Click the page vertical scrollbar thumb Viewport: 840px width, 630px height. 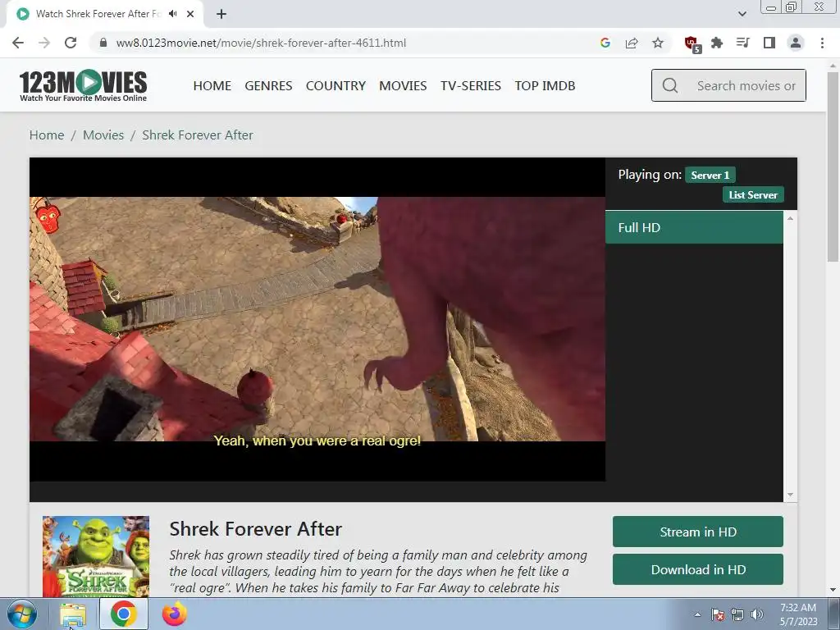[833, 166]
